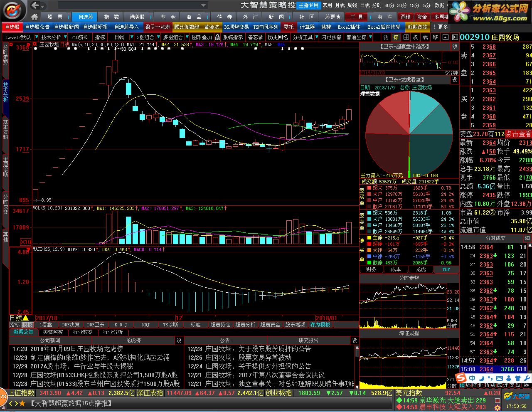Click the collapse-panel box icon next to 移
Image resolution: width=532 pixels, height=412 pixels.
[445, 37]
